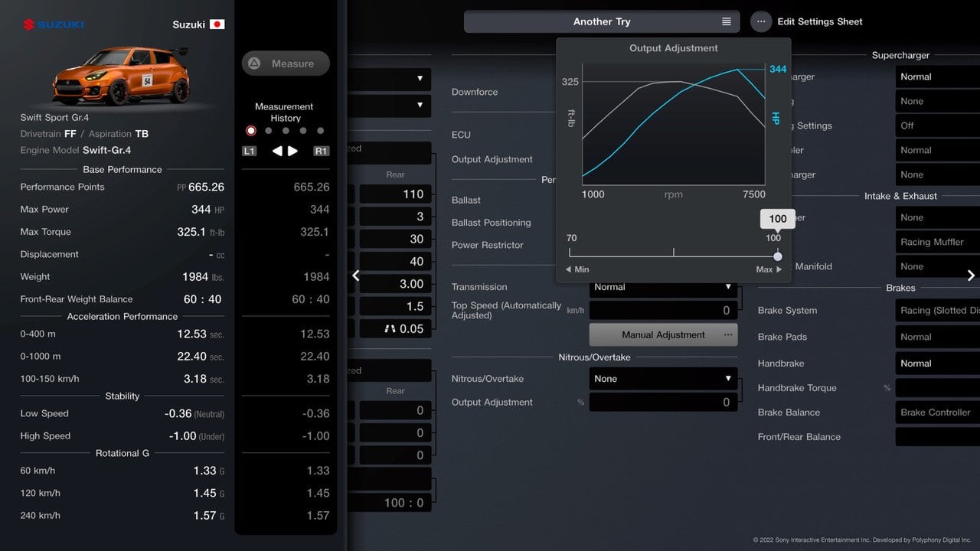Click Edit Settings Sheet label
The width and height of the screenshot is (980, 551).
point(820,21)
